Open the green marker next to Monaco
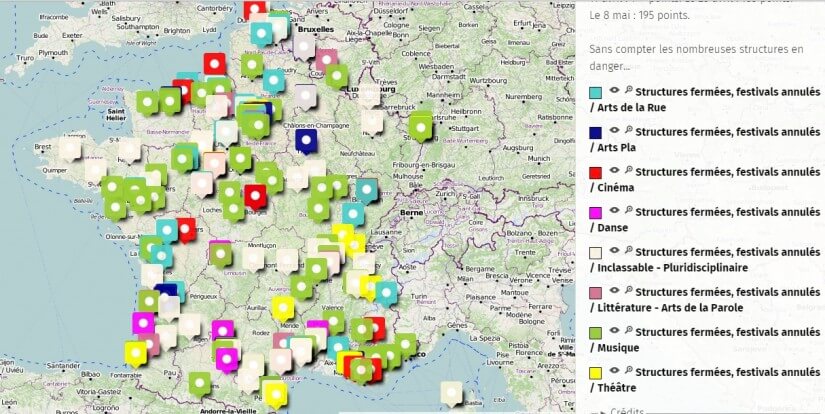The height and width of the screenshot is (414, 825). coord(406,345)
